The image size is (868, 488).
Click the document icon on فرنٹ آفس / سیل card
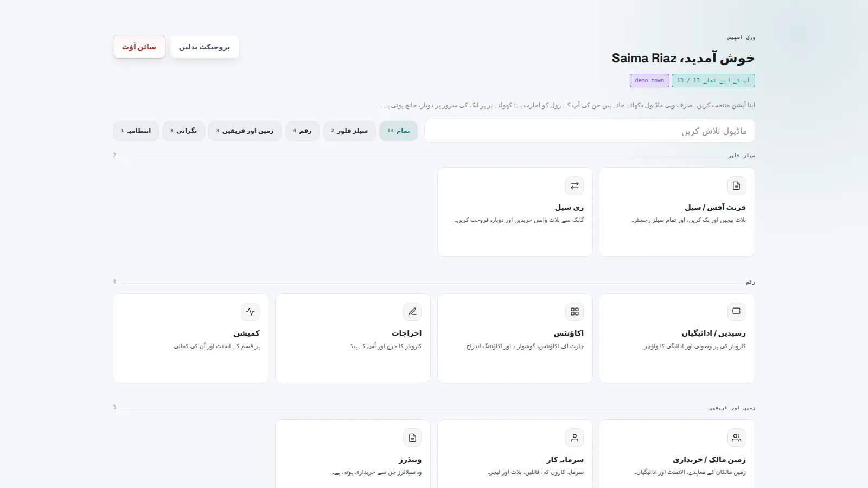tap(736, 185)
